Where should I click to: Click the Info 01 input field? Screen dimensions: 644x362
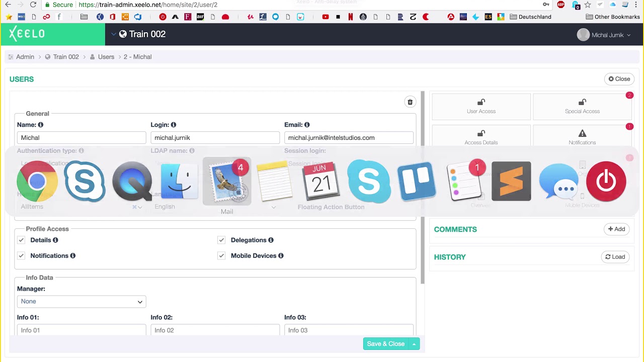coord(82,330)
